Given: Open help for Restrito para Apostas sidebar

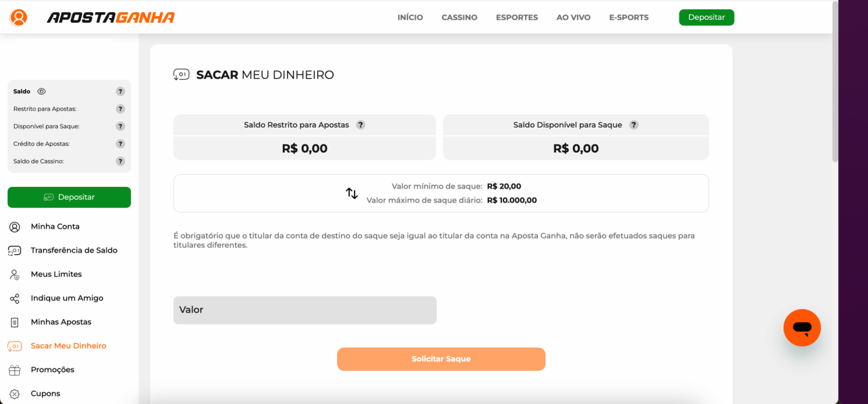Looking at the screenshot, I should (x=120, y=109).
